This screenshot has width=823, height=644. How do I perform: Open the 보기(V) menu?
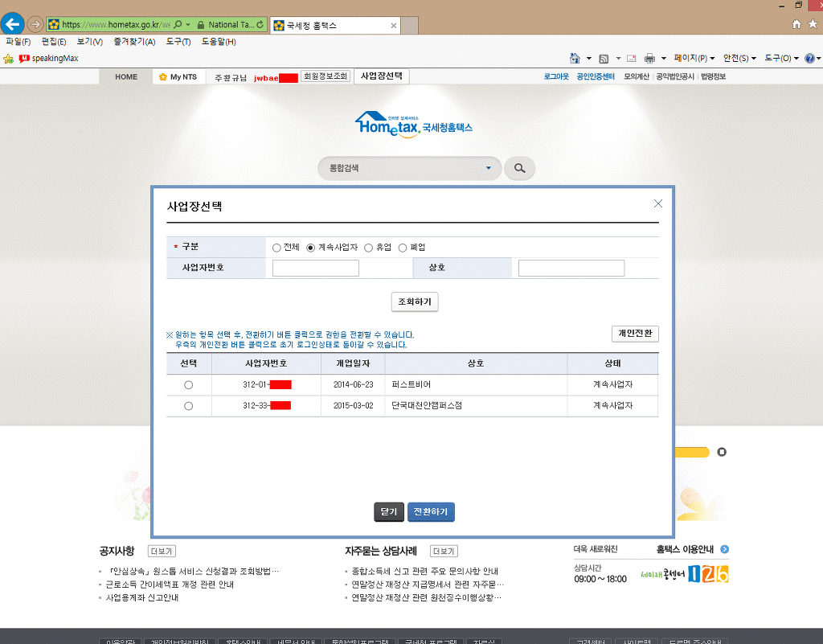[x=89, y=42]
